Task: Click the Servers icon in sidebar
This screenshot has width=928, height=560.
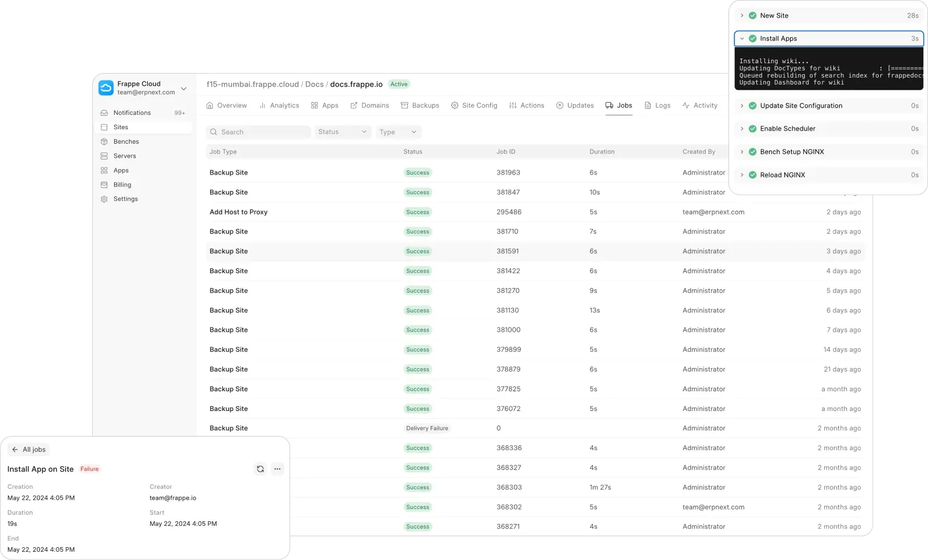Action: click(104, 156)
